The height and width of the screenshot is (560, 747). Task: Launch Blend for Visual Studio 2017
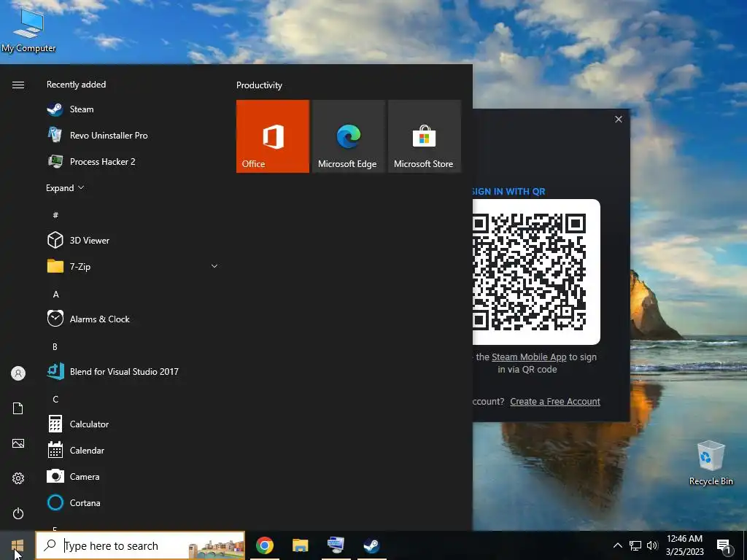coord(133,371)
